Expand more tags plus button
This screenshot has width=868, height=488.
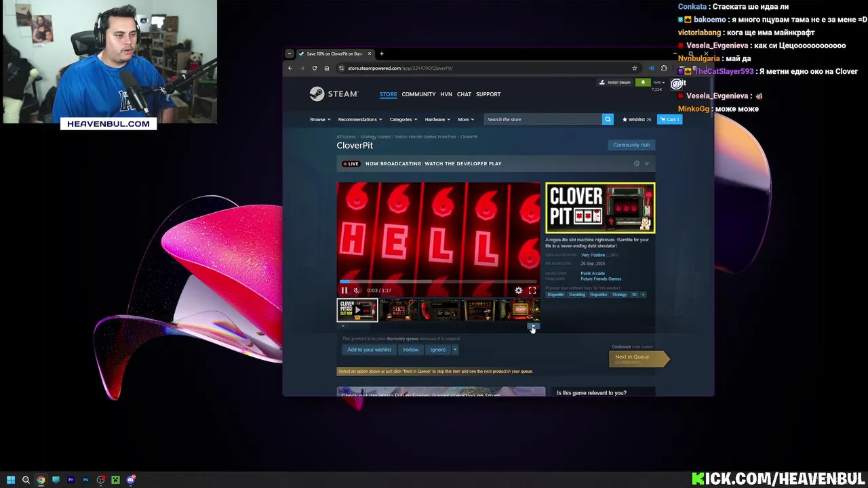643,295
